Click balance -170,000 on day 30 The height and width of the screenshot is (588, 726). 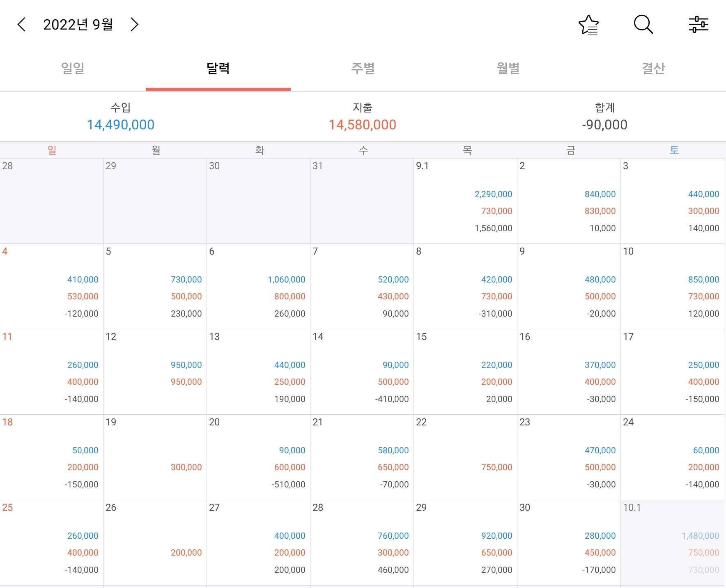(599, 570)
